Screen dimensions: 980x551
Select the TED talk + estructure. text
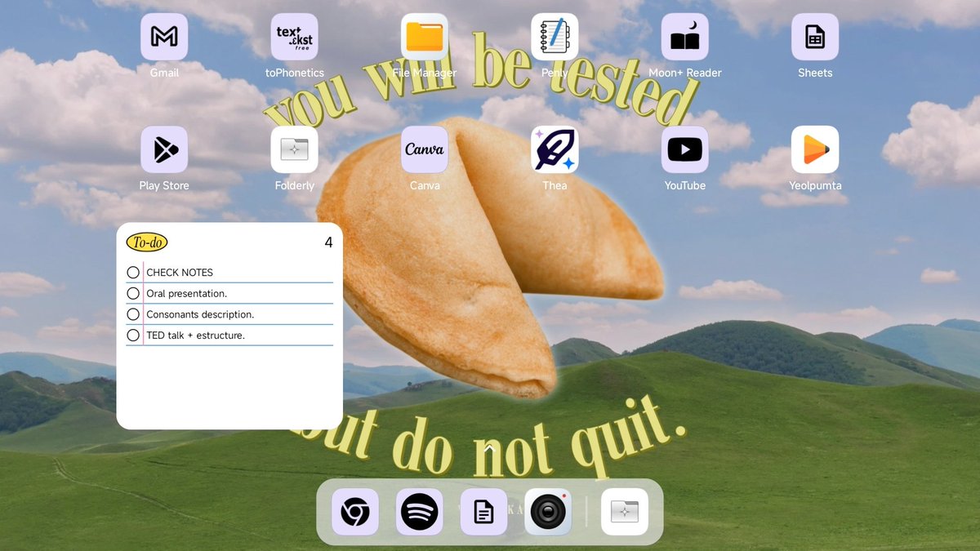point(196,335)
